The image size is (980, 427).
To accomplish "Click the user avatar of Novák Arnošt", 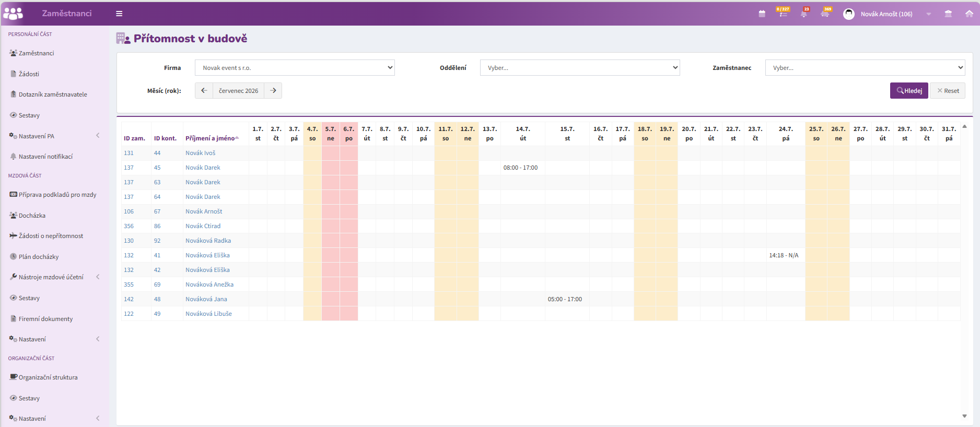I will tap(849, 14).
